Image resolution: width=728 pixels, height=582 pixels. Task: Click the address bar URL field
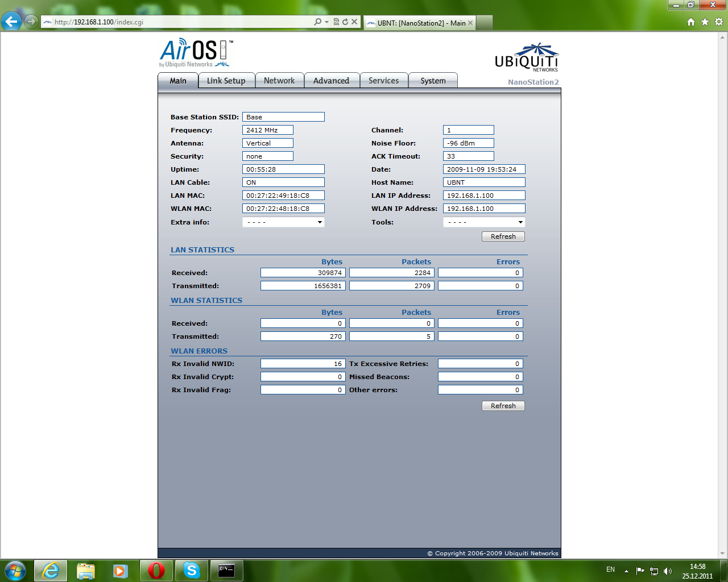(176, 22)
